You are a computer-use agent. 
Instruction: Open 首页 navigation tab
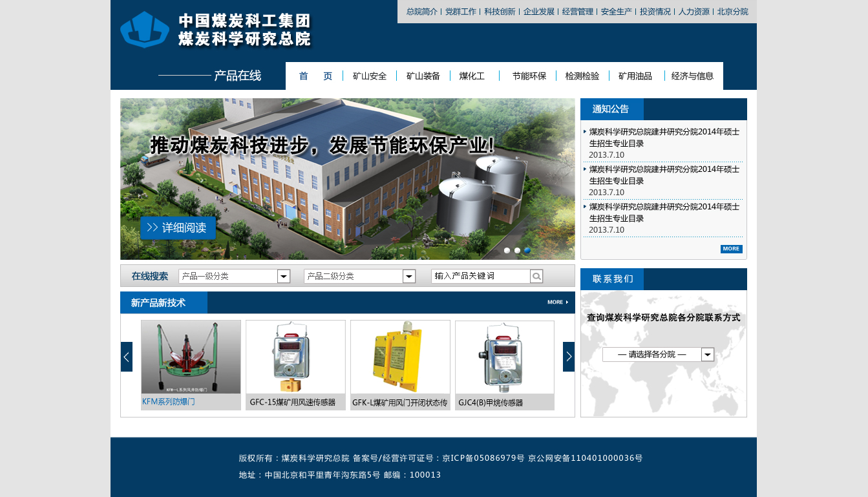click(315, 76)
